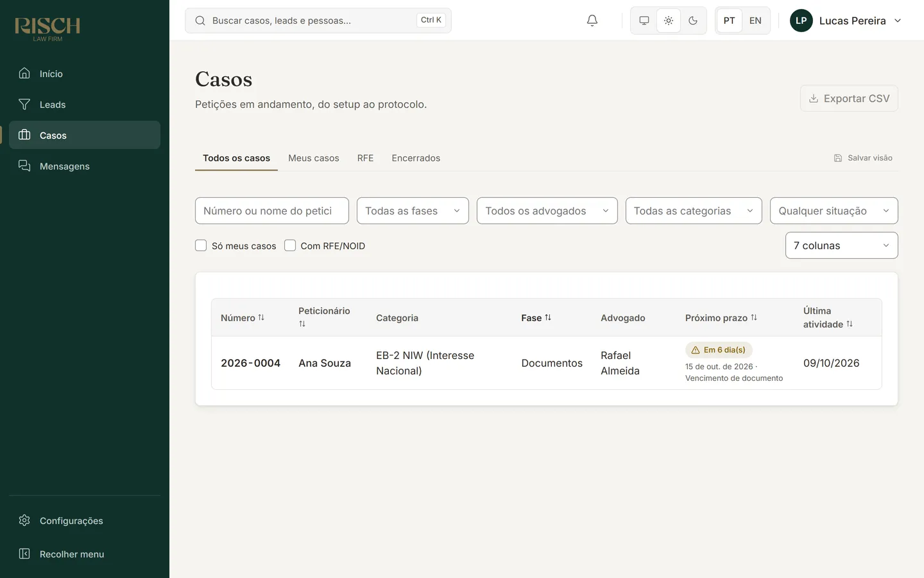Select dark theme moon icon
Image resolution: width=924 pixels, height=578 pixels.
point(693,21)
